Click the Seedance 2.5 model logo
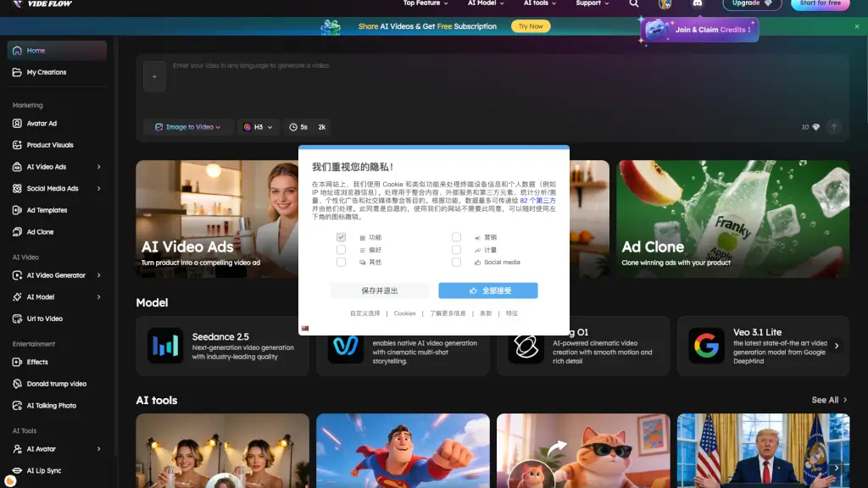 pyautogui.click(x=165, y=346)
